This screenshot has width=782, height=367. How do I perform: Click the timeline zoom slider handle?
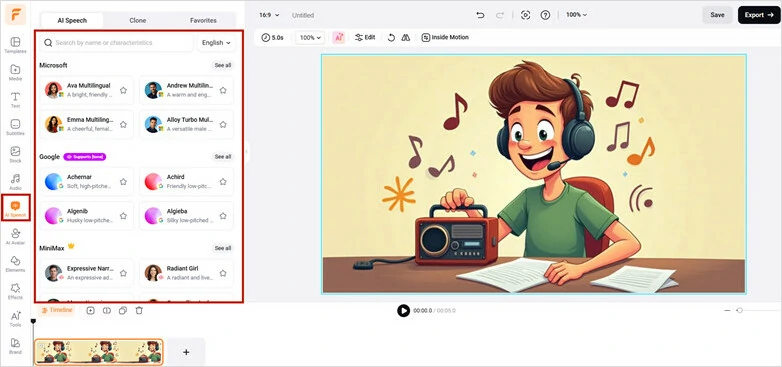pos(740,311)
